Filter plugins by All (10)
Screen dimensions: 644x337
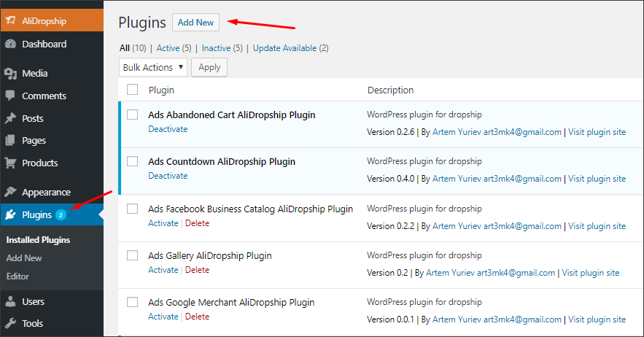click(133, 48)
